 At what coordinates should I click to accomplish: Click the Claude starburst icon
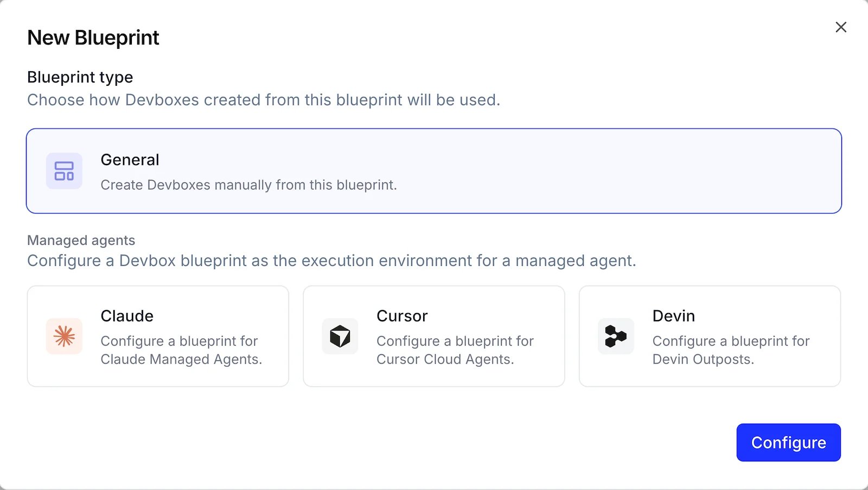pos(64,336)
